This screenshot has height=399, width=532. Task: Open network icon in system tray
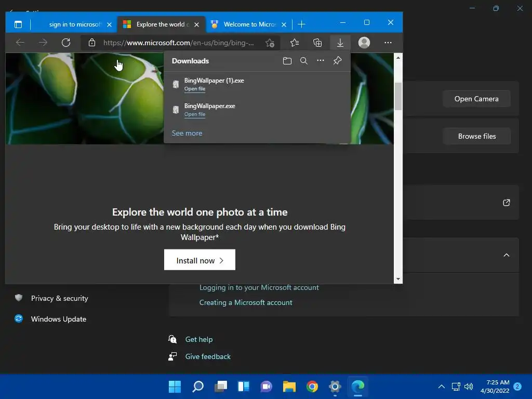coord(456,387)
